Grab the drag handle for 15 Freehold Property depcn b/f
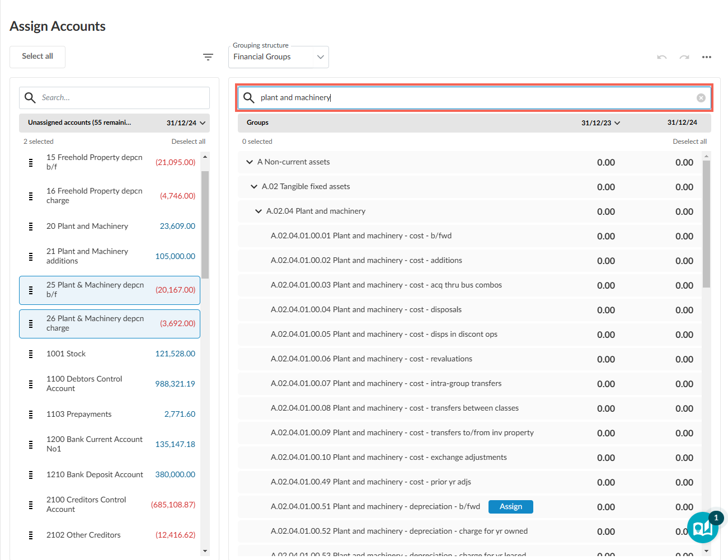 click(31, 162)
